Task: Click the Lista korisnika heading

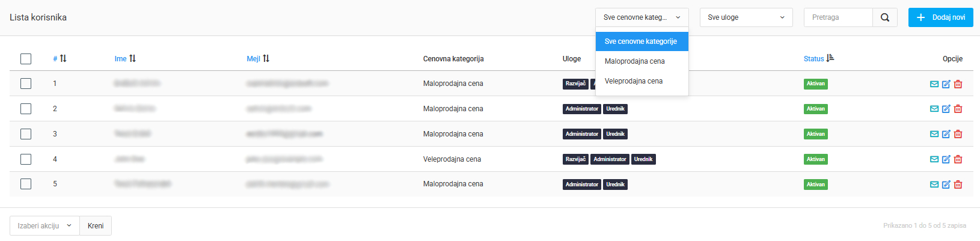Action: point(38,17)
